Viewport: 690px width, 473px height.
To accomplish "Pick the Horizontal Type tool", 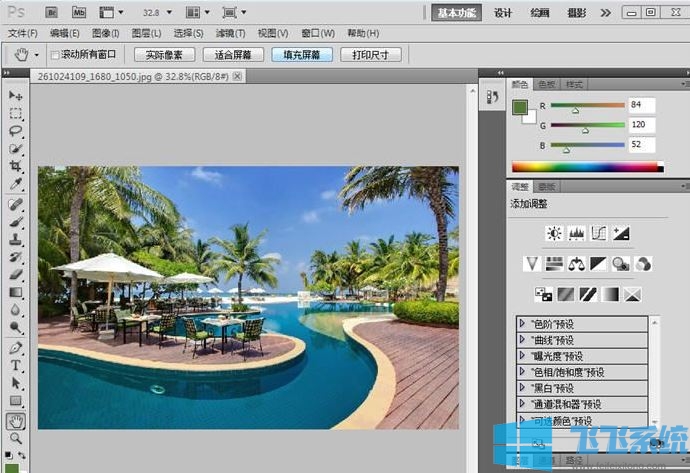I will [x=16, y=366].
